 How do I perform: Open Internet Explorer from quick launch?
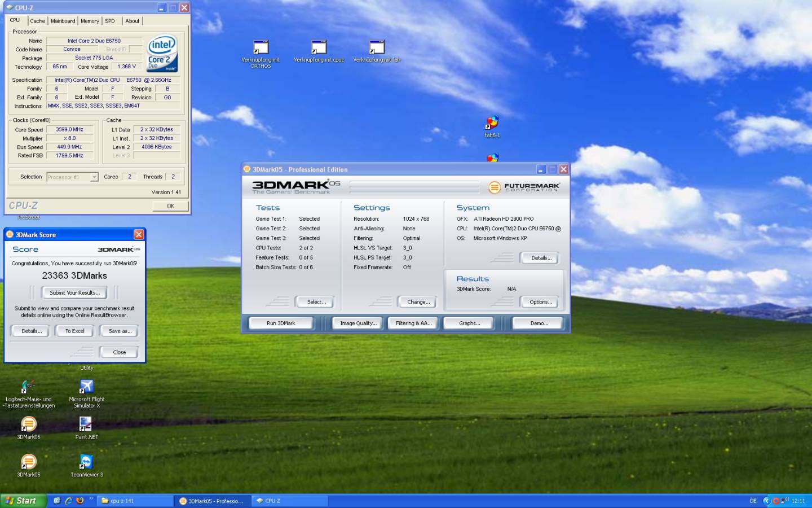(68, 501)
